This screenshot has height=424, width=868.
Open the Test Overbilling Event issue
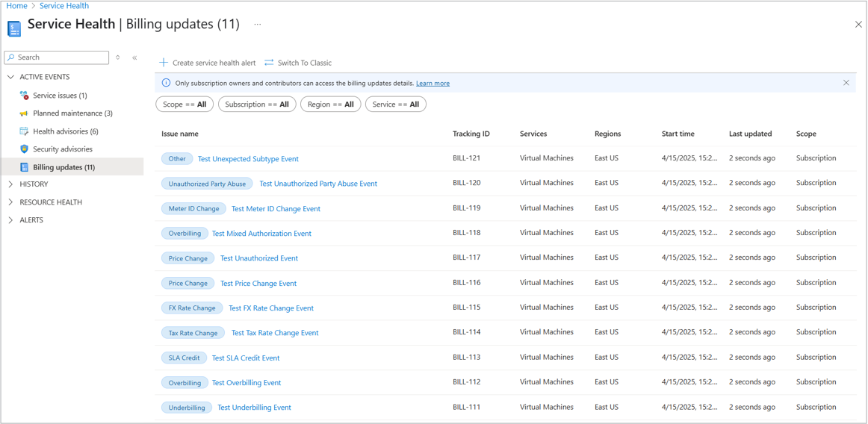tap(247, 383)
